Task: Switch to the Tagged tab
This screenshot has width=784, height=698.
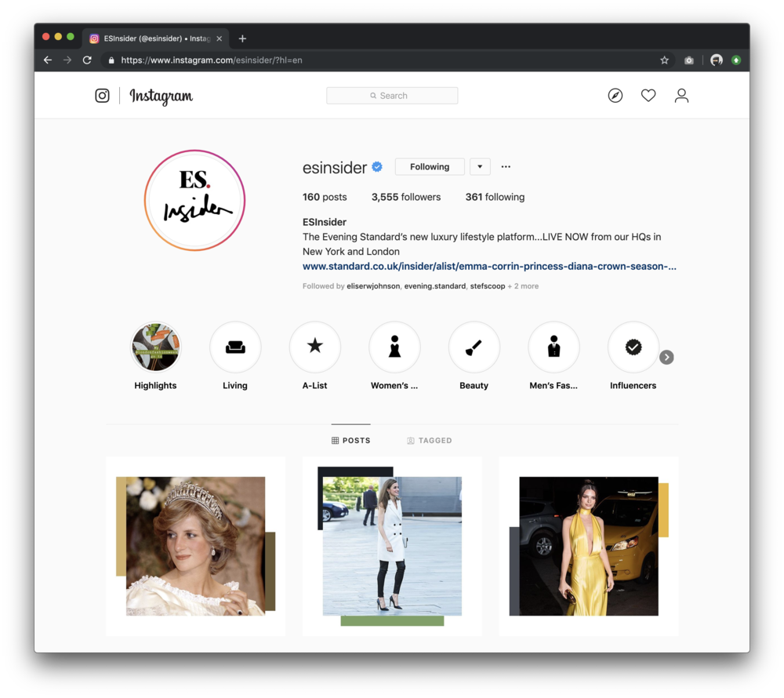Action: [430, 441]
